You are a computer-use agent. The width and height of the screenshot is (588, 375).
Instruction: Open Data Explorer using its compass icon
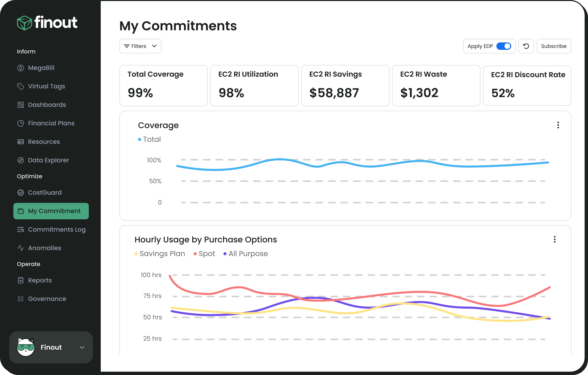tap(21, 160)
